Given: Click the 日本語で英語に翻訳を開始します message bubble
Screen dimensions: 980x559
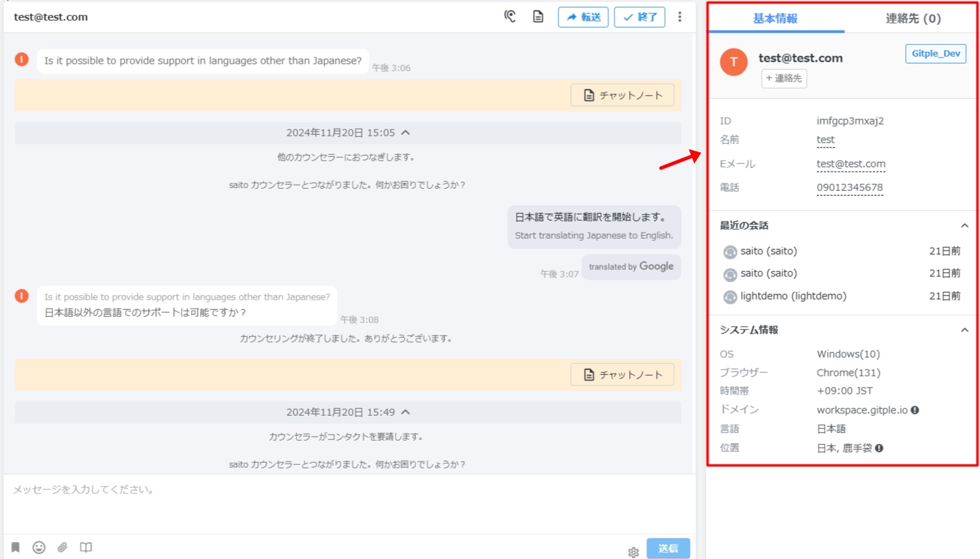Looking at the screenshot, I should pyautogui.click(x=594, y=226).
